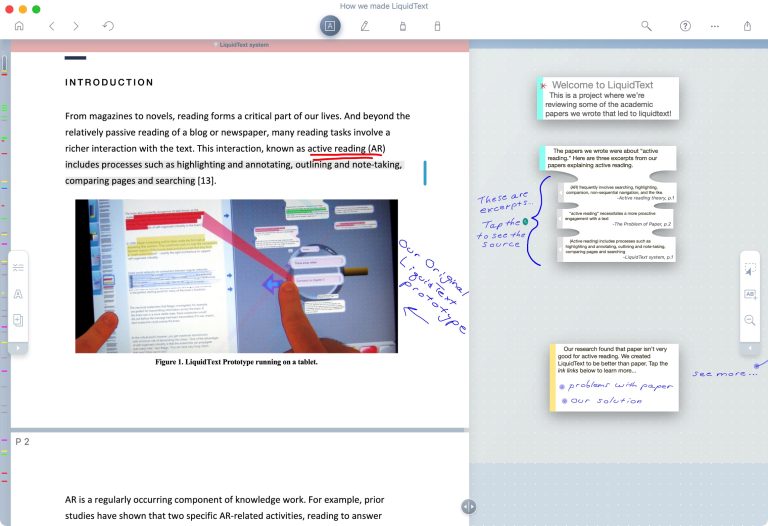Click the document scrollbar thumb at top left
768x526 pixels.
coord(4,63)
